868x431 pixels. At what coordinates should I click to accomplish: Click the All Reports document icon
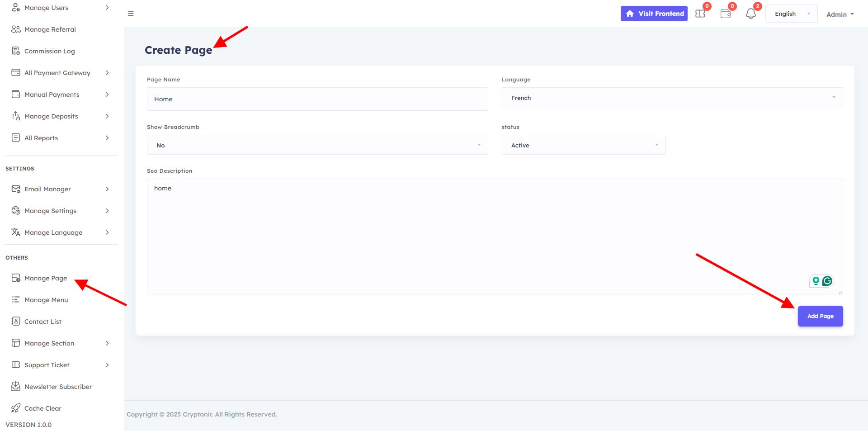(16, 138)
